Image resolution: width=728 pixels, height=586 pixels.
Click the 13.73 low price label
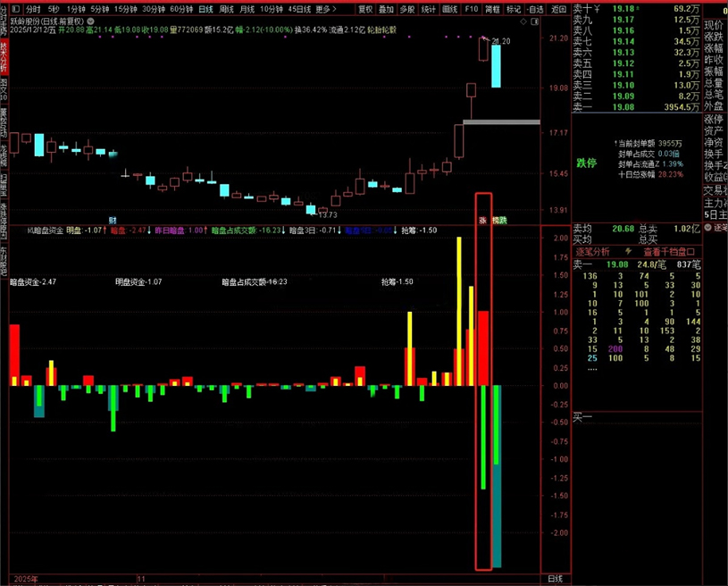pyautogui.click(x=328, y=215)
